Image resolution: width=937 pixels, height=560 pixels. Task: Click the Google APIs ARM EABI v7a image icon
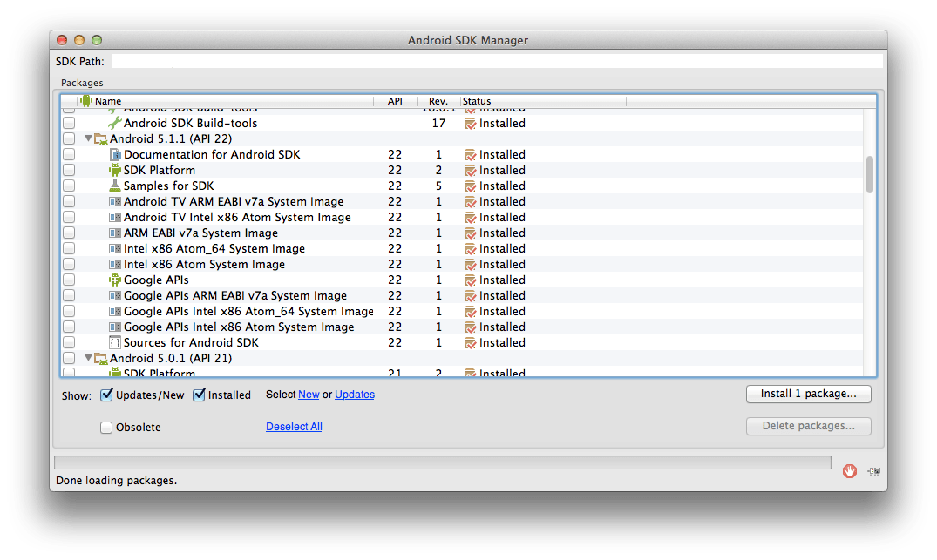tap(115, 295)
